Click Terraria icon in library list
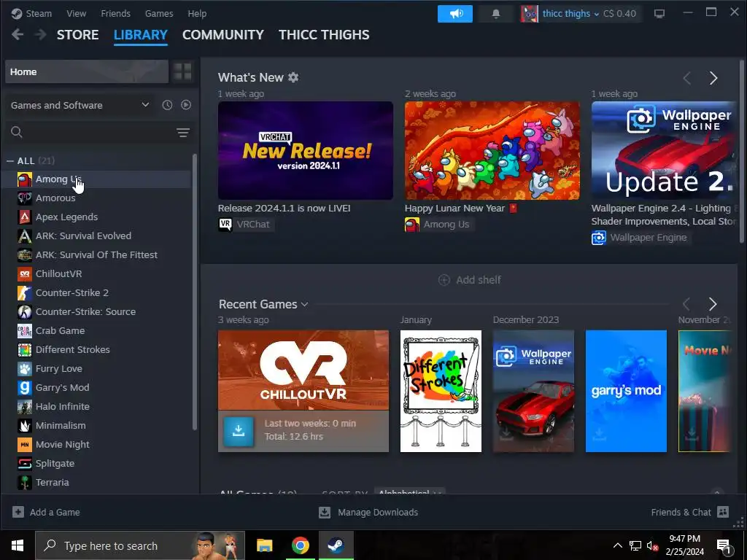 (x=25, y=483)
